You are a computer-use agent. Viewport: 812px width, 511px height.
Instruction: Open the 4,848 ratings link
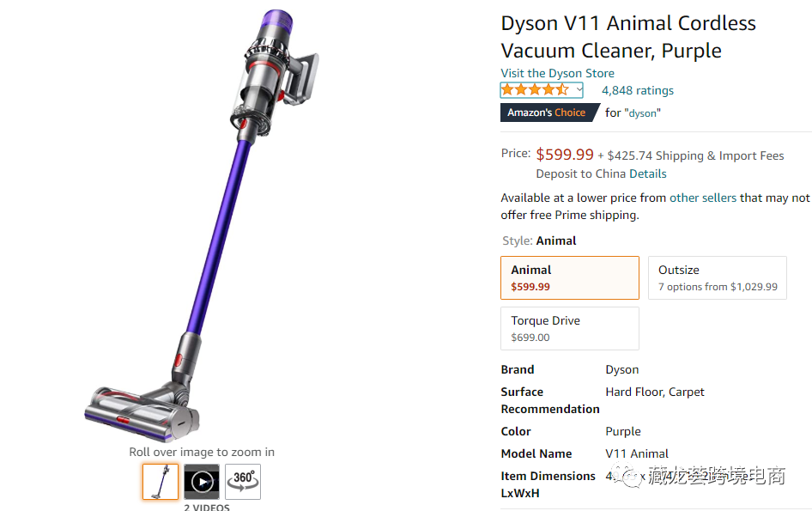coord(638,90)
